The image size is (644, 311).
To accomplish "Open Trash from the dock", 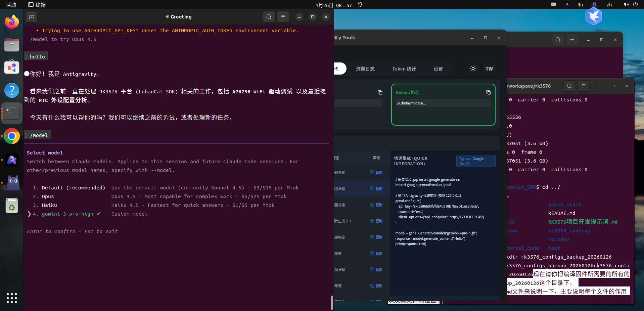I will tap(12, 206).
